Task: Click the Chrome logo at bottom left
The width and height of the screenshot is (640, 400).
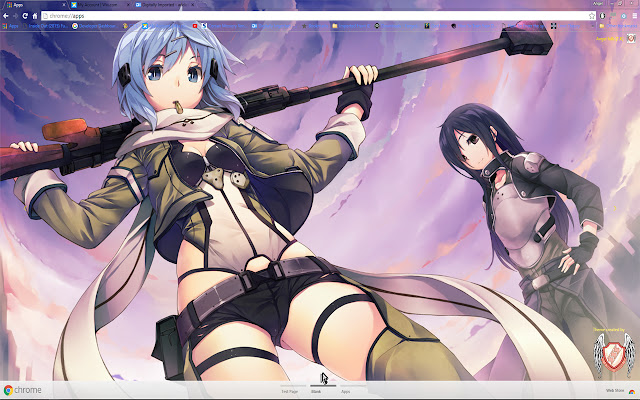Action: pos(22,390)
